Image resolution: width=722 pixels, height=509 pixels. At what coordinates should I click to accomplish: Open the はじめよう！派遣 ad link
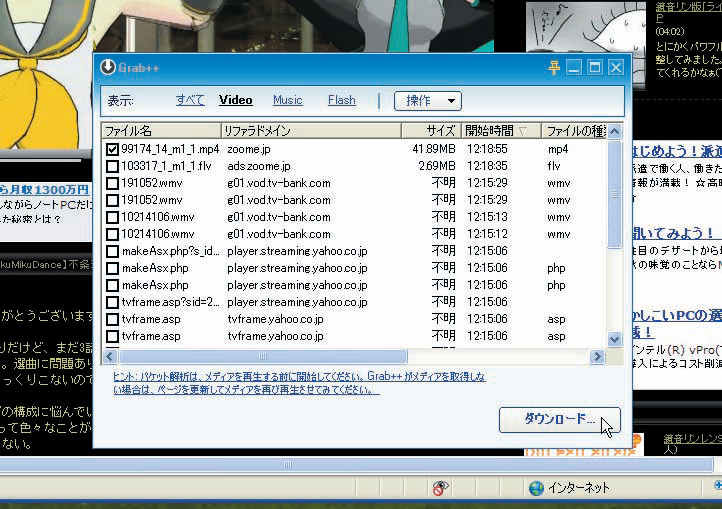tap(677, 151)
